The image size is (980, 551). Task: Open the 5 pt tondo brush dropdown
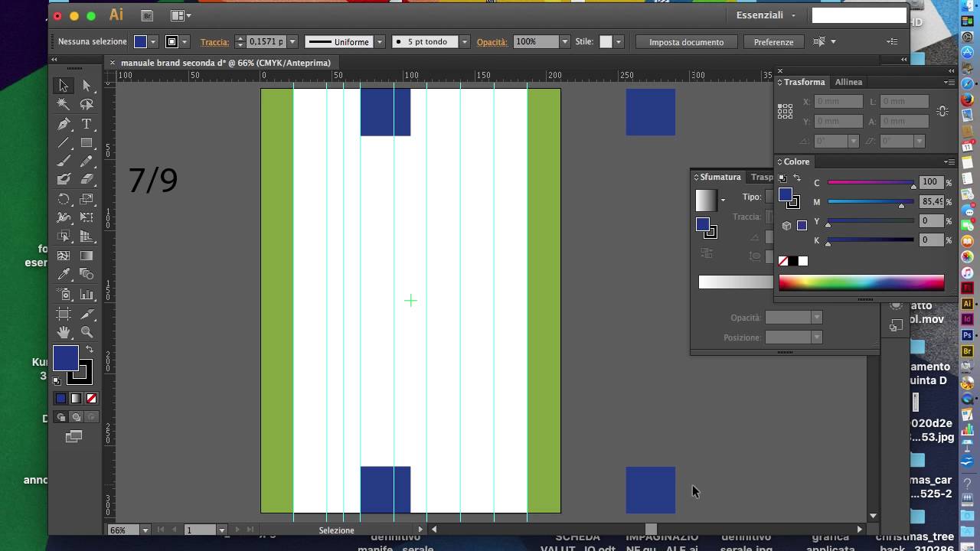pyautogui.click(x=464, y=42)
